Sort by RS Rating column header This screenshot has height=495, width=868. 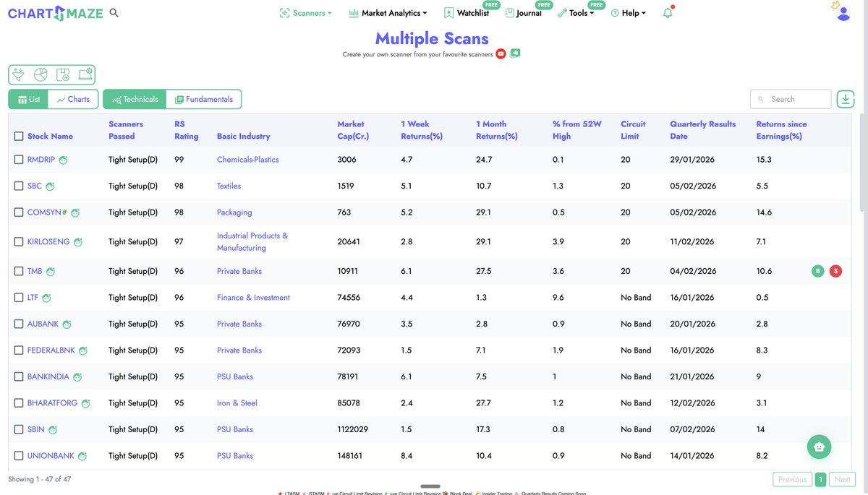pos(187,130)
